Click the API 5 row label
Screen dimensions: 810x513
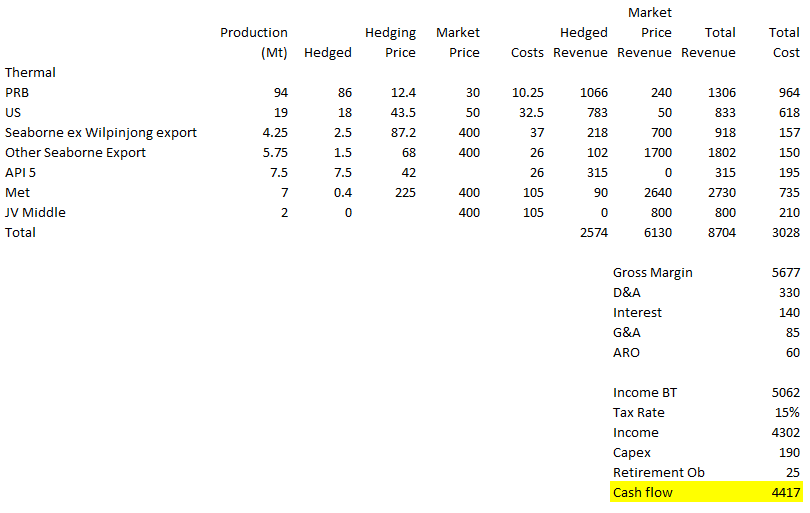point(23,172)
